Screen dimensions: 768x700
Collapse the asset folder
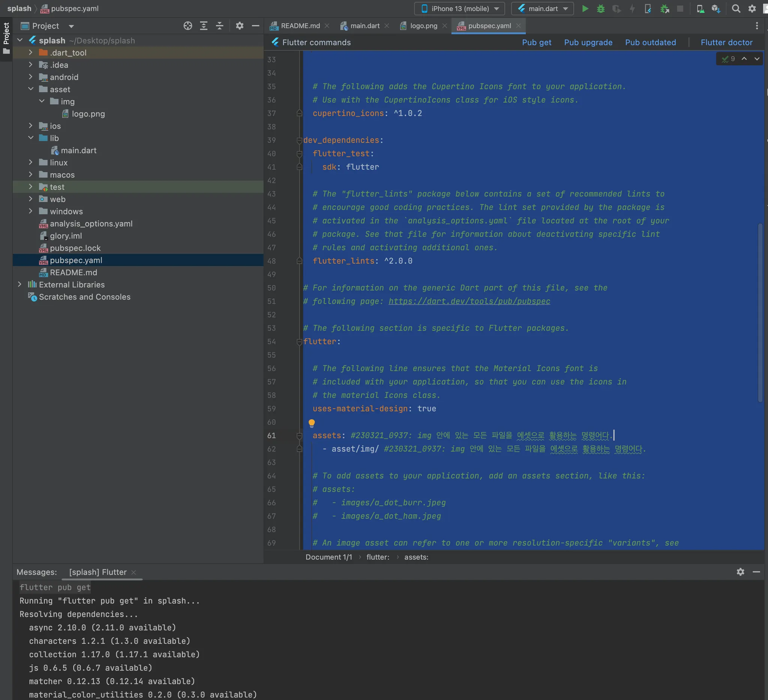tap(31, 89)
